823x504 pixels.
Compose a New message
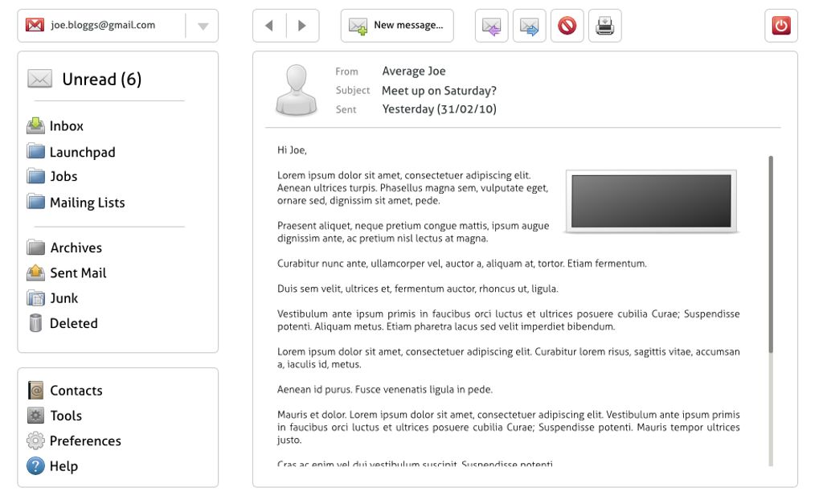pos(396,25)
